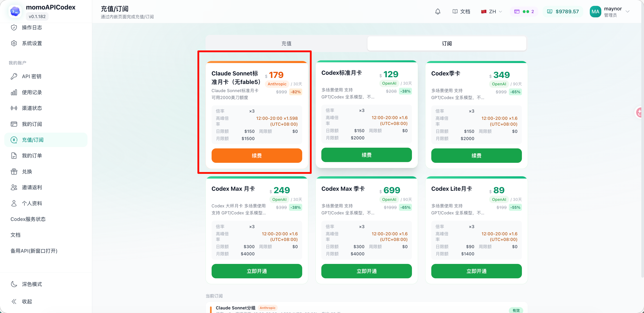This screenshot has height=313, width=644.
Task: Open 渠道状态 in sidebar
Action: point(46,108)
